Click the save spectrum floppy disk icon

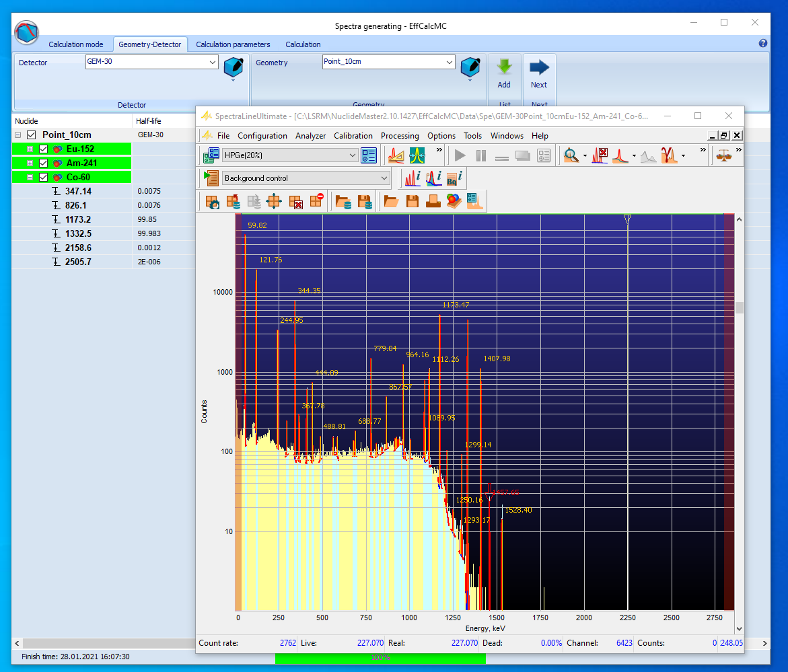tap(412, 200)
